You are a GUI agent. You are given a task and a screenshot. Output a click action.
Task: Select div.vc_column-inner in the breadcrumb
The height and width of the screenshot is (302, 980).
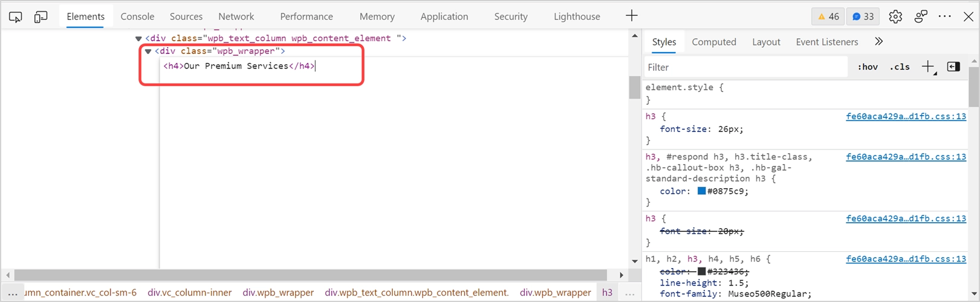click(x=190, y=293)
